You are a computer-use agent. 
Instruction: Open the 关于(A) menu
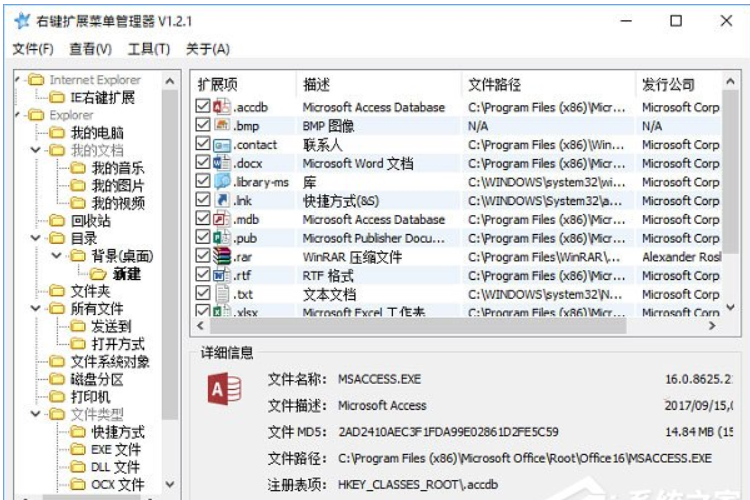pos(208,49)
